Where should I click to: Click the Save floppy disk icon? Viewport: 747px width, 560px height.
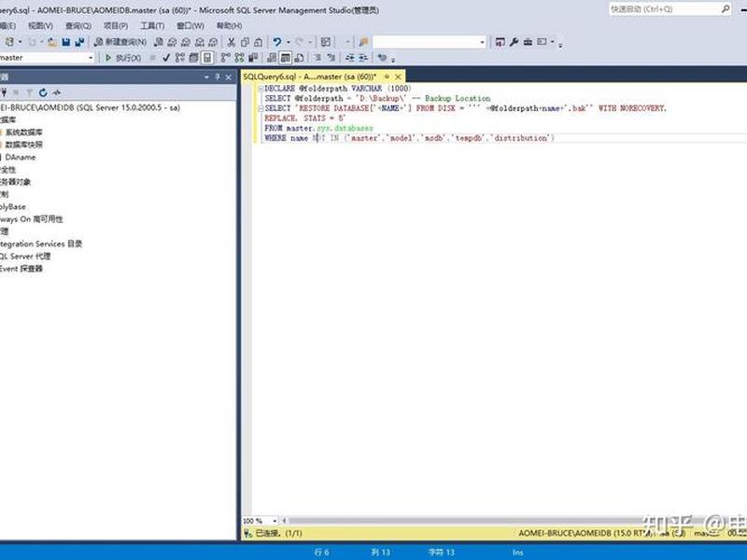(x=65, y=42)
